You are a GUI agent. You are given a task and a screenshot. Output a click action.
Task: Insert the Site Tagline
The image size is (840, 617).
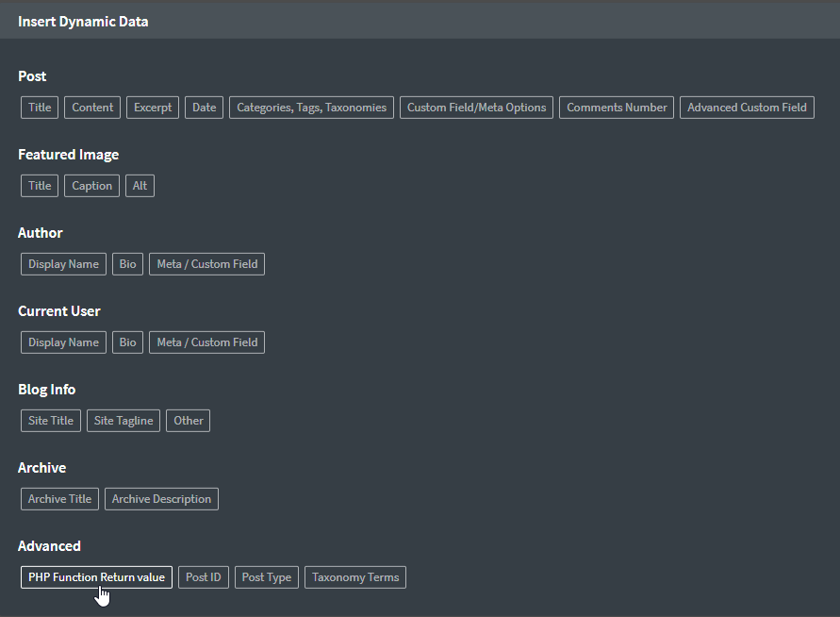pos(124,421)
